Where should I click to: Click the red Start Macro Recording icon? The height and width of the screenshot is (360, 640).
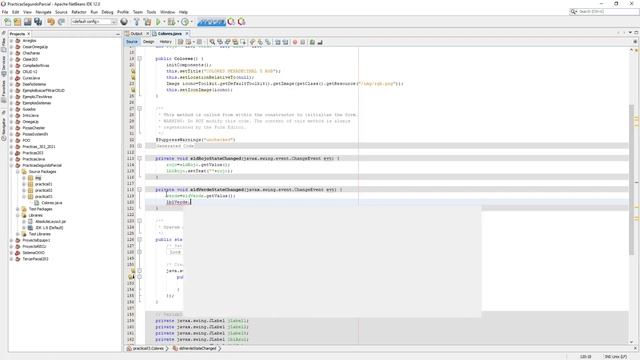[x=295, y=42]
